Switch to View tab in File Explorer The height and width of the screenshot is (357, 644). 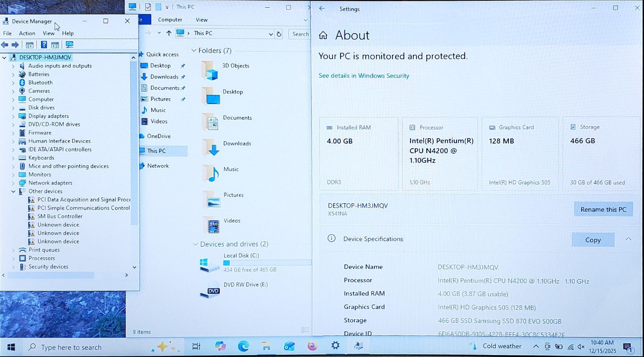tap(202, 20)
